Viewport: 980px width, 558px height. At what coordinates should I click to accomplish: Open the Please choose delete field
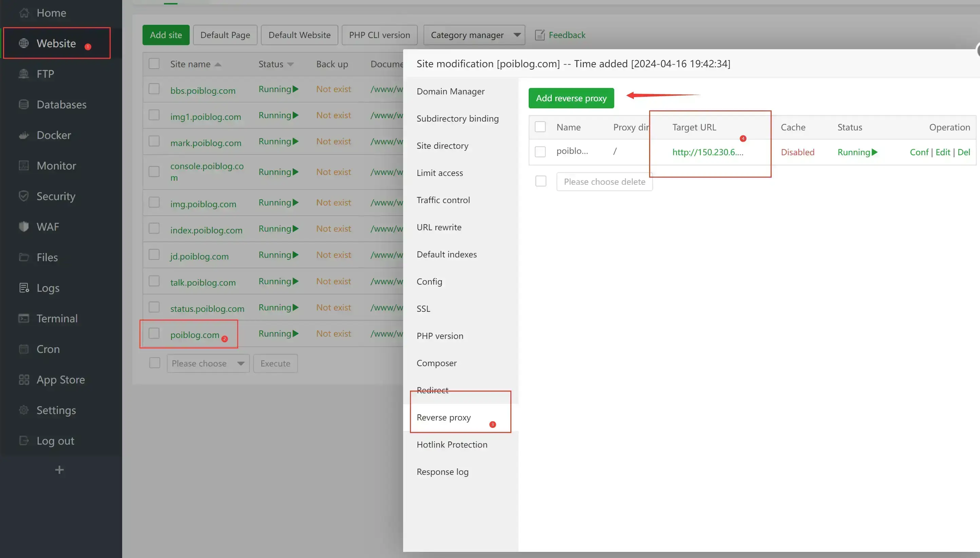tap(604, 182)
